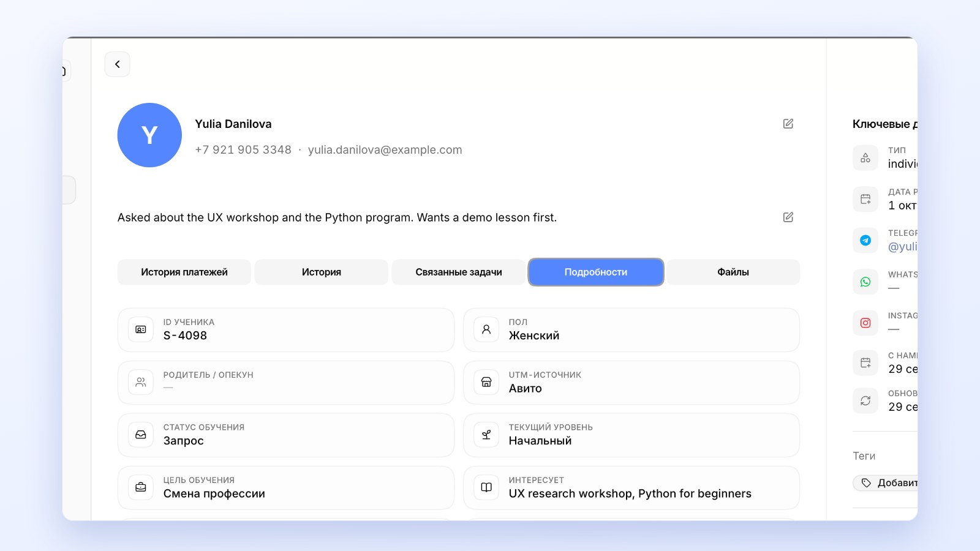
Task: Click the phone number +7 921 905 3348
Action: click(x=243, y=150)
